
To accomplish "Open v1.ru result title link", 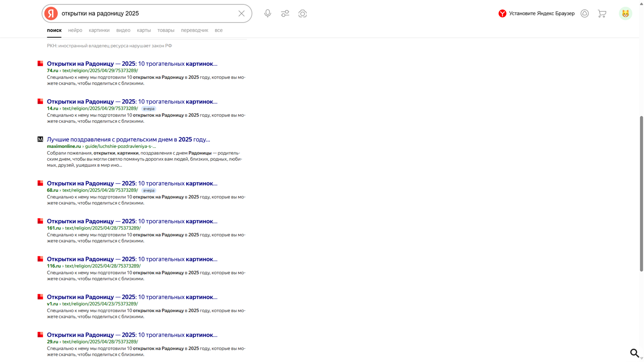I will click(132, 297).
